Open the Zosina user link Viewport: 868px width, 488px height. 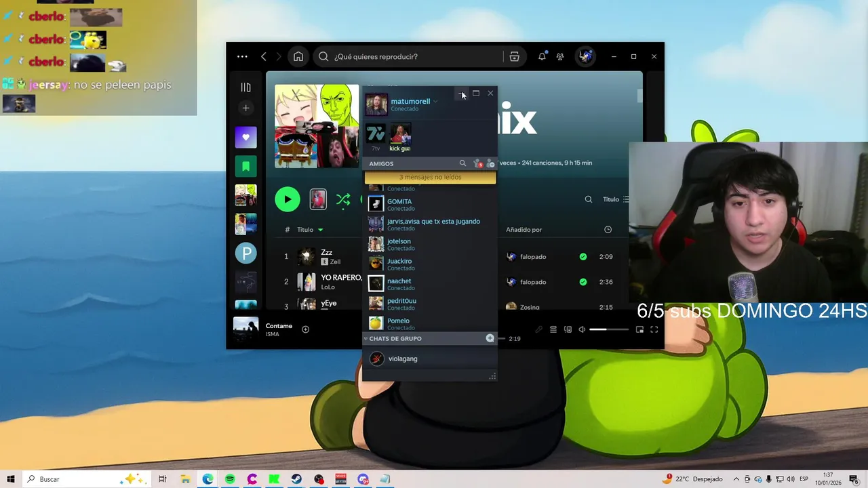tap(530, 307)
